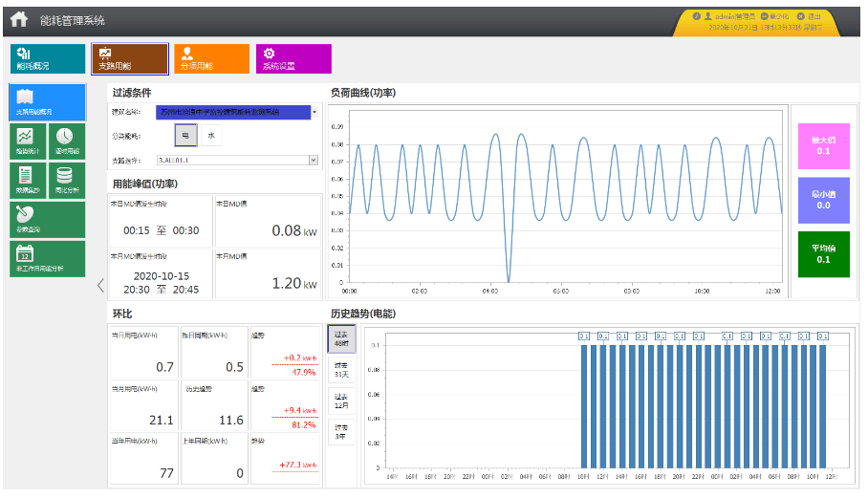Click the yearly usage value 77

coord(166,473)
